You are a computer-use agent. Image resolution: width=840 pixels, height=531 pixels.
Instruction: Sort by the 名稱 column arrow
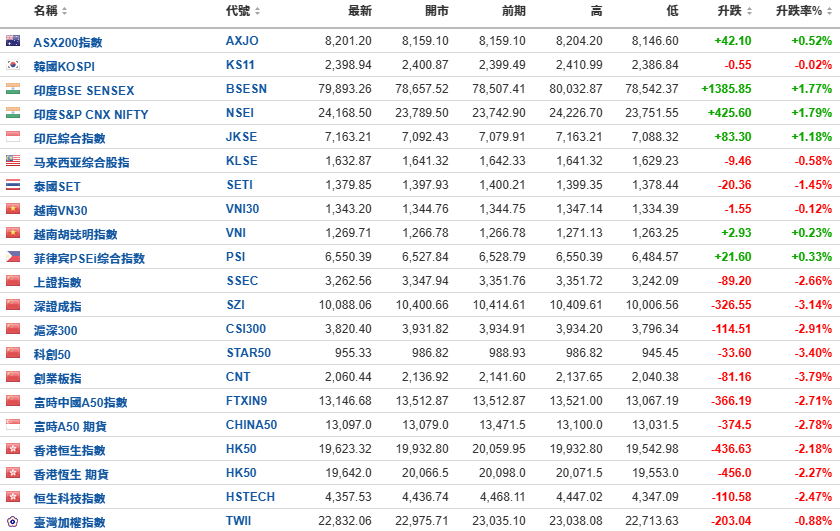65,11
